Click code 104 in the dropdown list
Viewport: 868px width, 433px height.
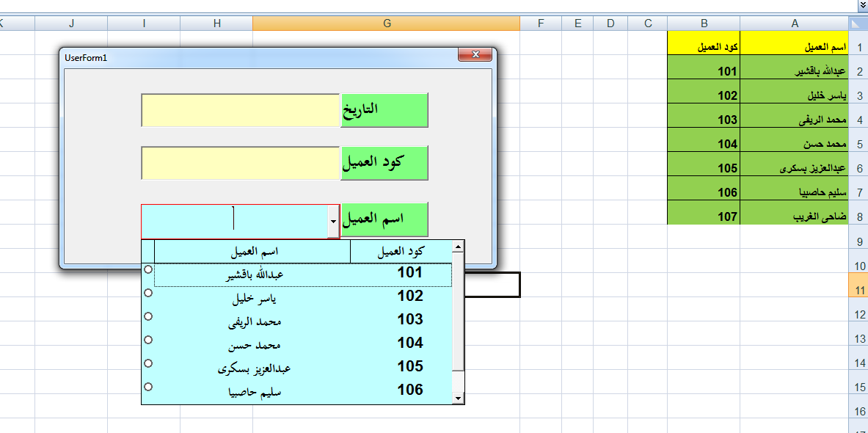(410, 343)
